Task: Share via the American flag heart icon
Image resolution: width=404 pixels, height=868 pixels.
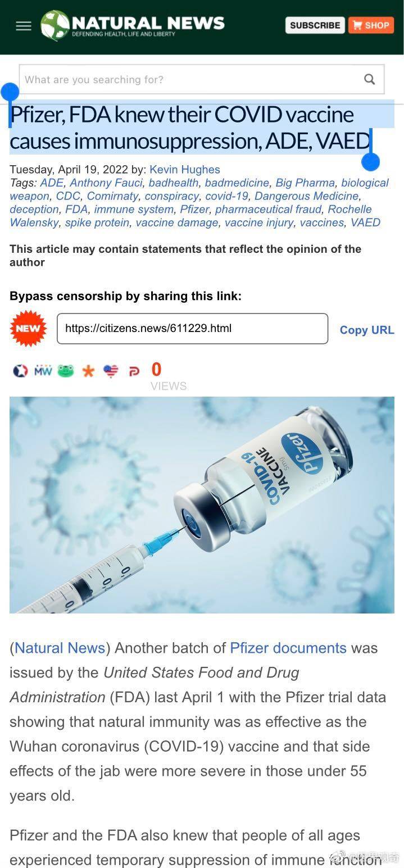Action: tap(111, 371)
